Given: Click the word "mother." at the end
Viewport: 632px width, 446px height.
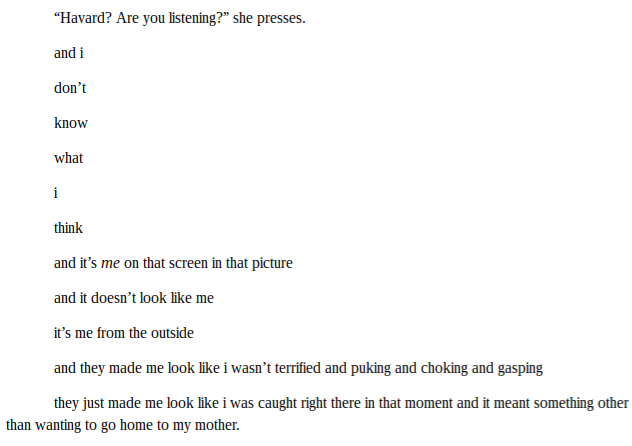Looking at the screenshot, I should coord(217,425).
